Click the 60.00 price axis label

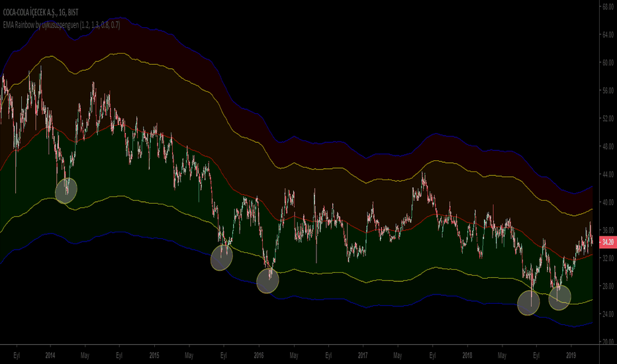[x=608, y=63]
